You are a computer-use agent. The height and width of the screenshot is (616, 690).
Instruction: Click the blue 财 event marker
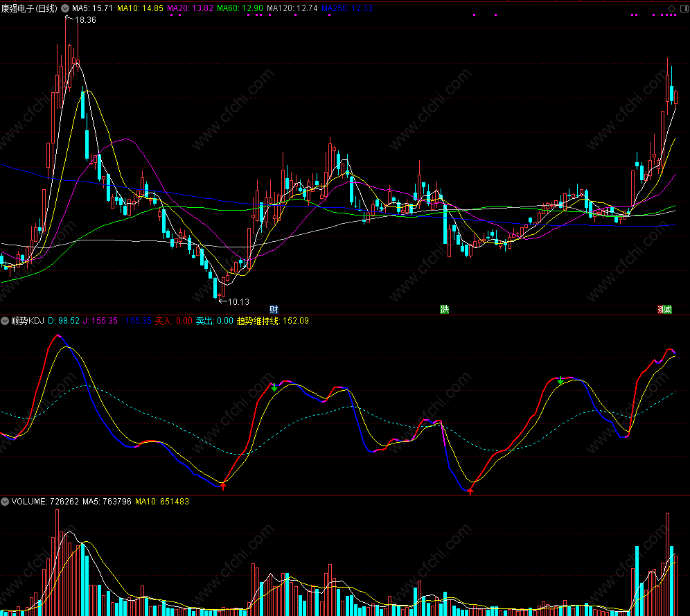coord(274,309)
